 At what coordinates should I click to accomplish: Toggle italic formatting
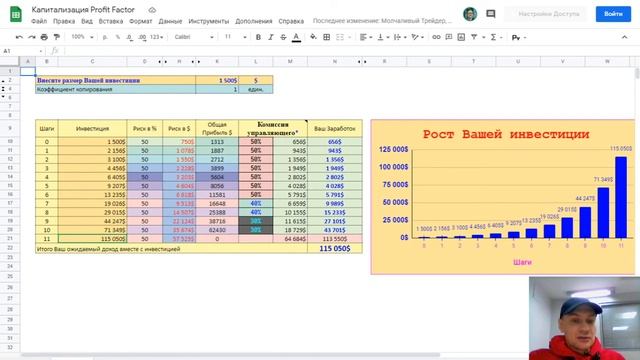271,37
